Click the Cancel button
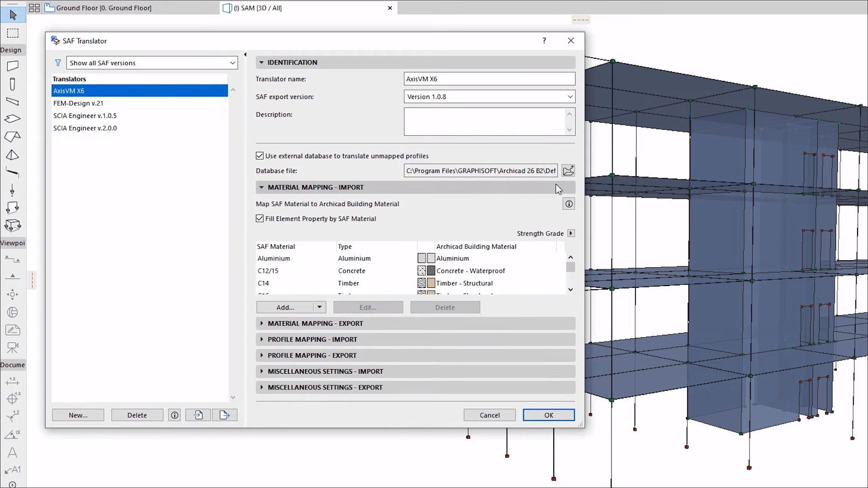Screen dimensions: 868x488 (490, 415)
